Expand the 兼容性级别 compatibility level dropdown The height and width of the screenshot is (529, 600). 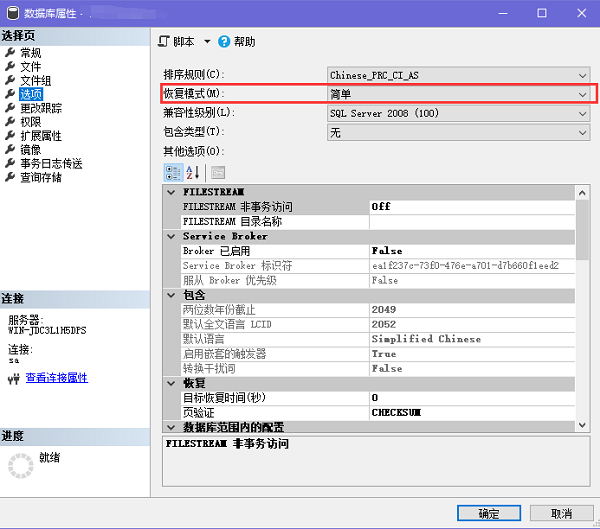click(582, 113)
